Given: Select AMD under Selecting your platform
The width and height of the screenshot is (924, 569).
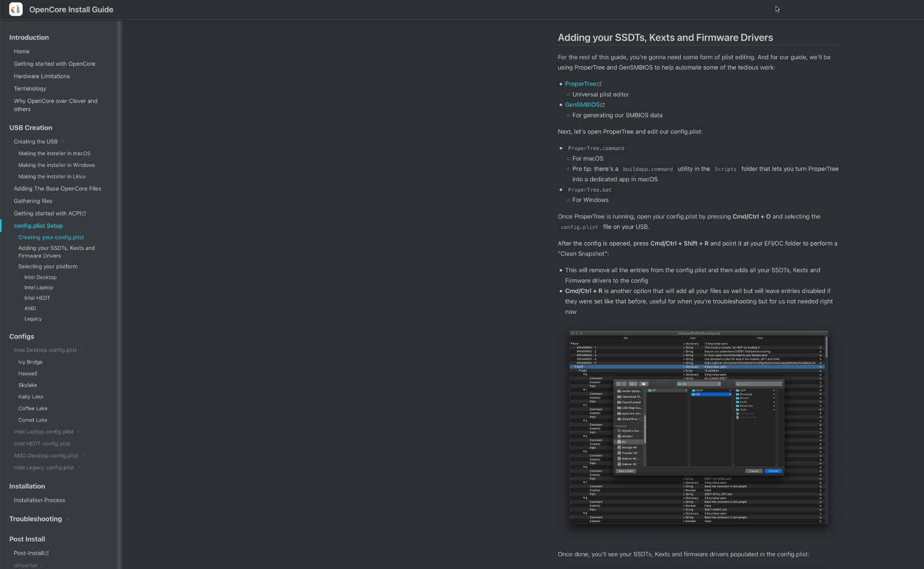Looking at the screenshot, I should click(x=30, y=309).
